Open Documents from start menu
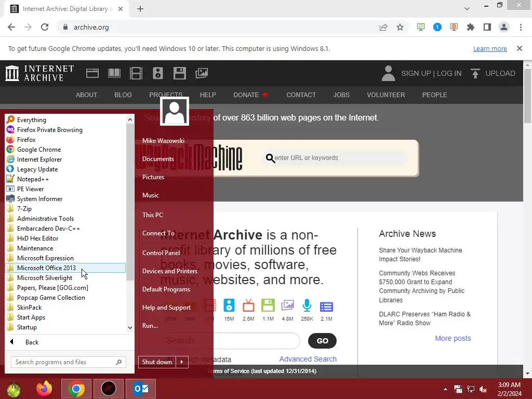The height and width of the screenshot is (399, 532). coord(158,159)
